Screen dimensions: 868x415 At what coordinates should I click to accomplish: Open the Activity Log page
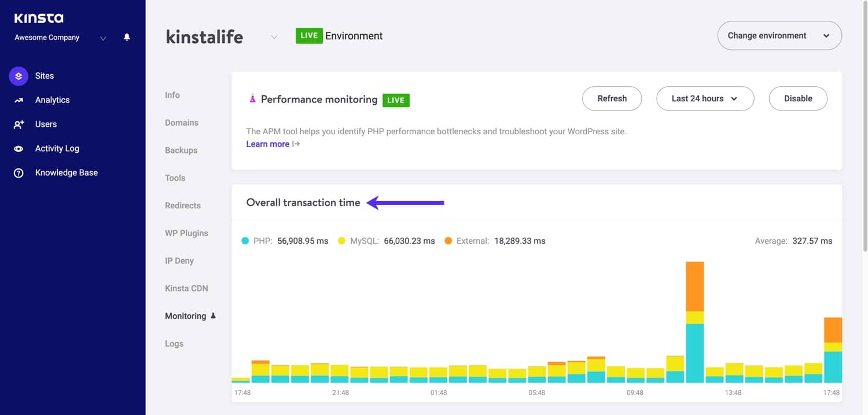point(57,149)
